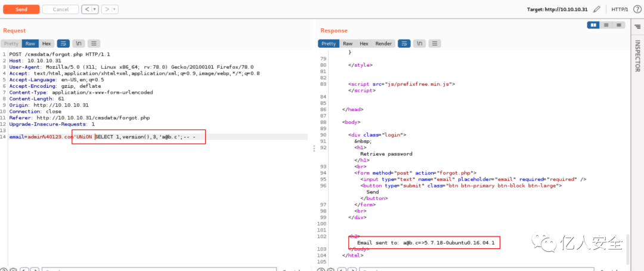The image size is (644, 271).
Task: Open the help question mark icon
Action: pyautogui.click(x=637, y=9)
